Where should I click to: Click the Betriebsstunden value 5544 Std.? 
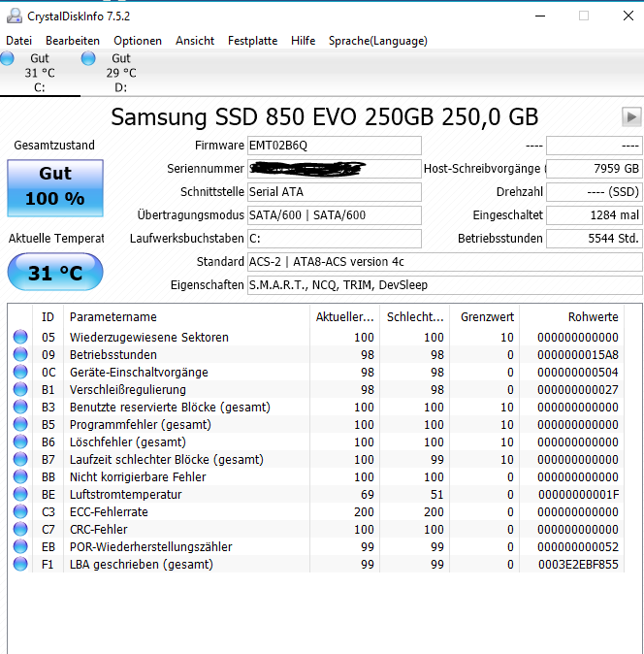(595, 239)
